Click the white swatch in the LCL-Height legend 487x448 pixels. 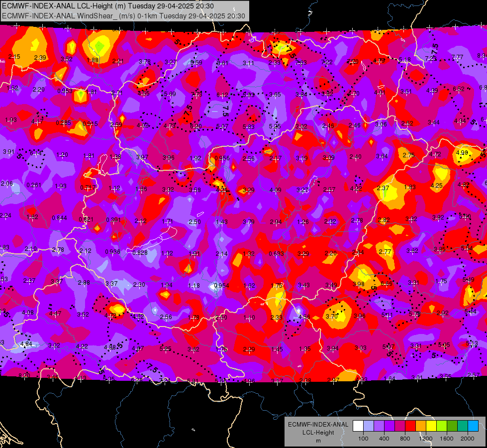coord(358,426)
